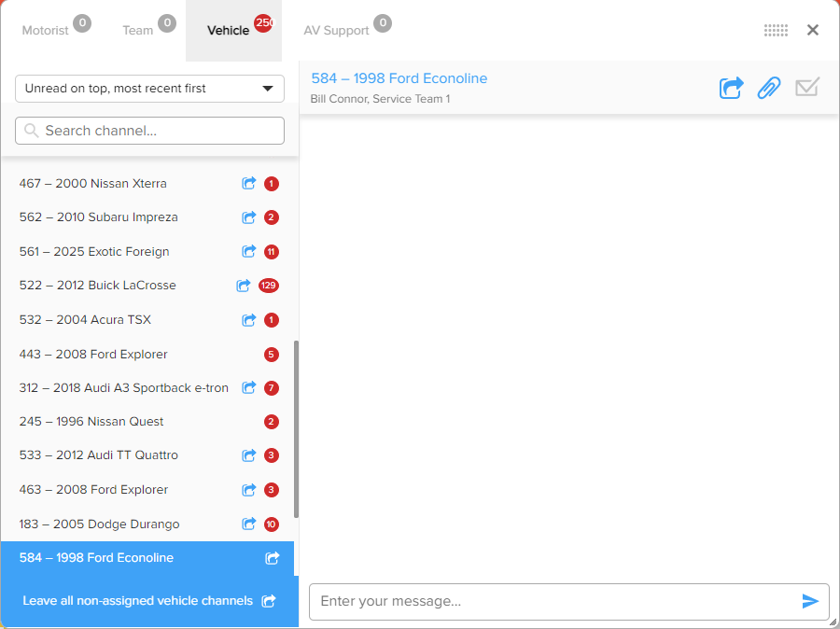Open channel 533 – 2012 Audi TT Quattro
The width and height of the screenshot is (840, 629).
tap(147, 454)
